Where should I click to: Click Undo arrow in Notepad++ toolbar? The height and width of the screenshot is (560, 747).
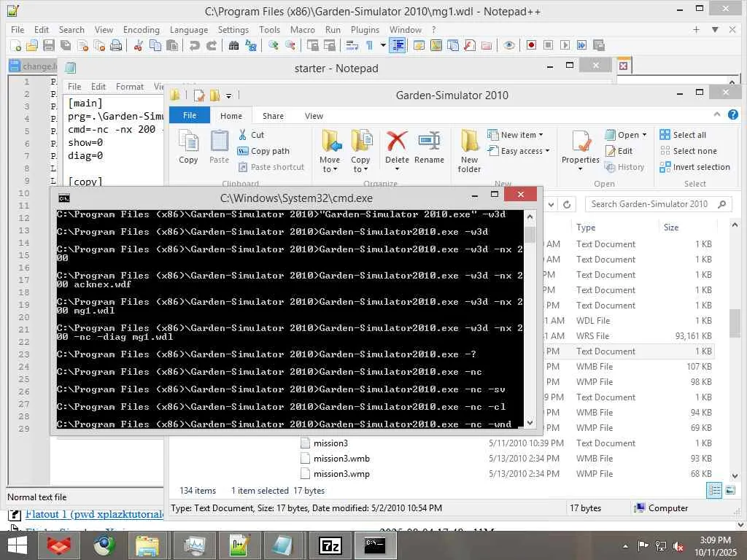click(x=194, y=46)
